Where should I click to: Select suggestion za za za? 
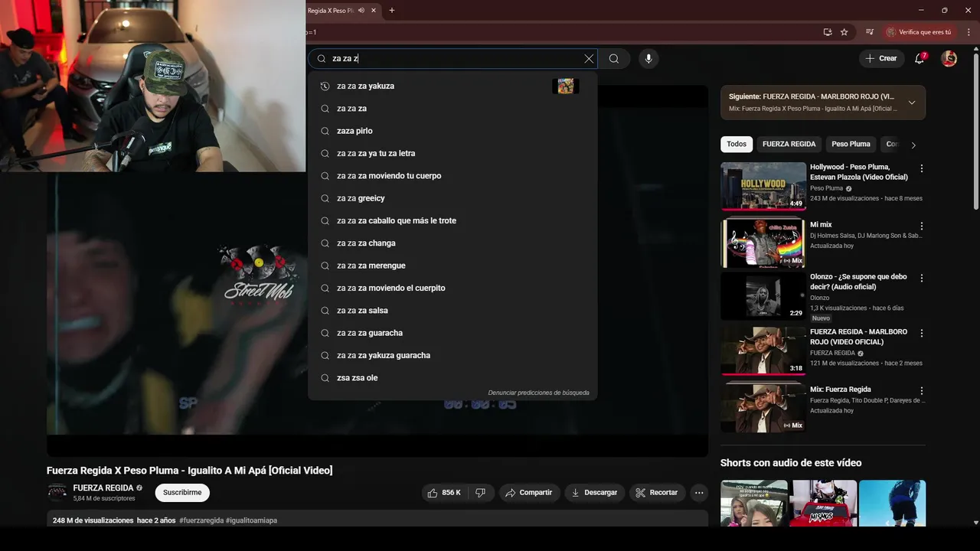(452, 109)
